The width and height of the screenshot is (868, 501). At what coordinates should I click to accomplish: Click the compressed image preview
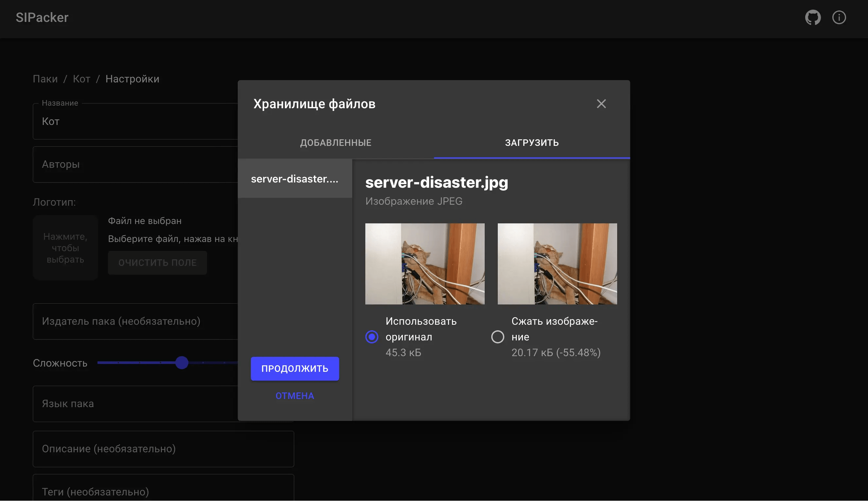tap(557, 264)
